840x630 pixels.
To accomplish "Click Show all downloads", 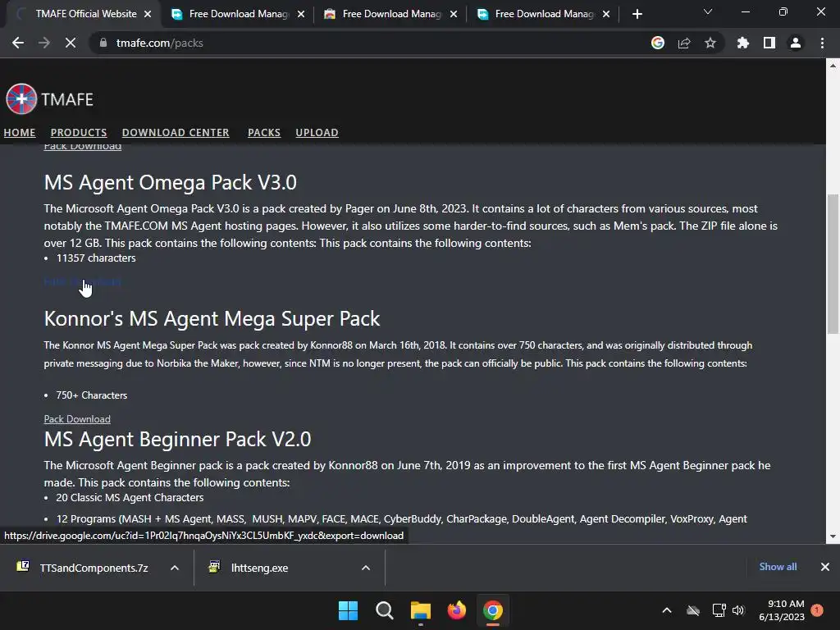I will point(778,567).
